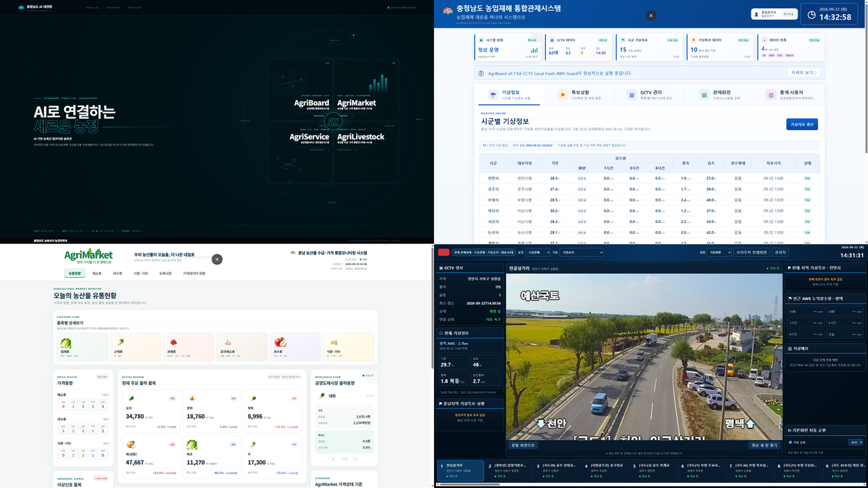Click the 통합관리자 user profile icon
Image resolution: width=868 pixels, height=488 pixels.
click(x=756, y=14)
